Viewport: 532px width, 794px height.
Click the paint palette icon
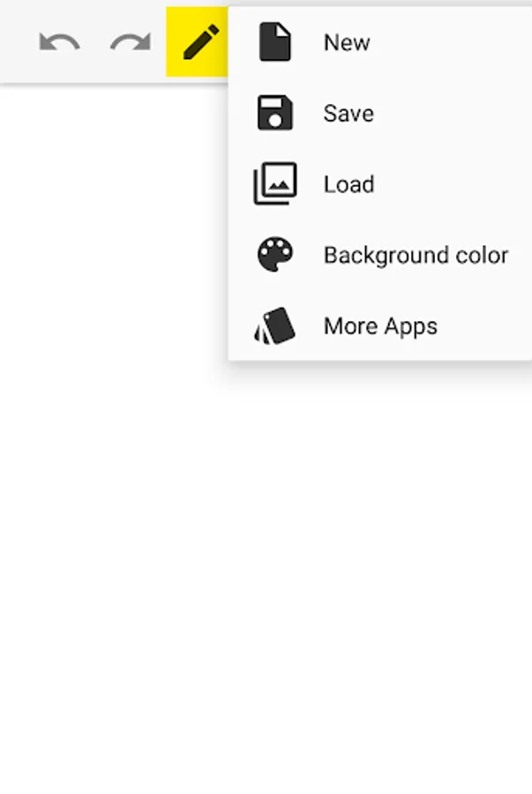[275, 254]
